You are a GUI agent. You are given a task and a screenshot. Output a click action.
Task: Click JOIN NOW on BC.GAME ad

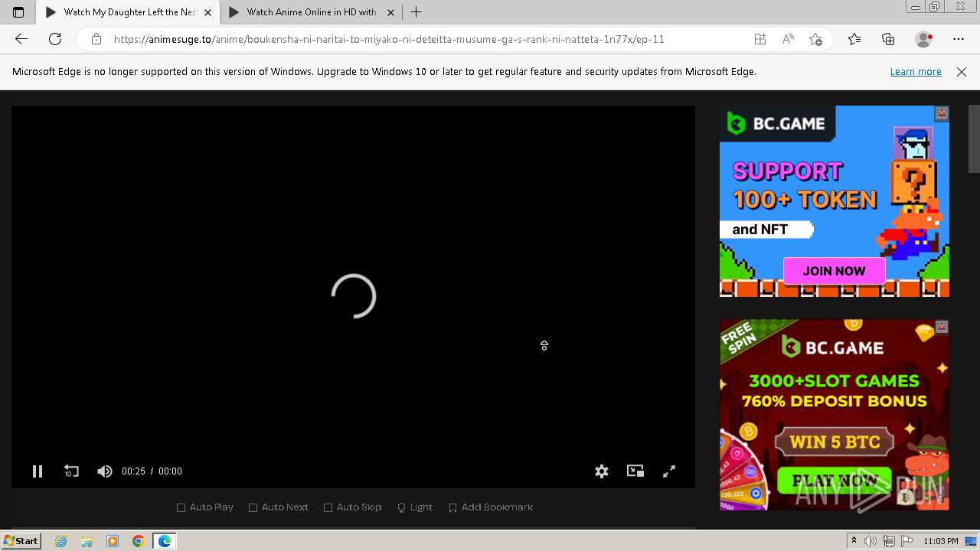(834, 271)
